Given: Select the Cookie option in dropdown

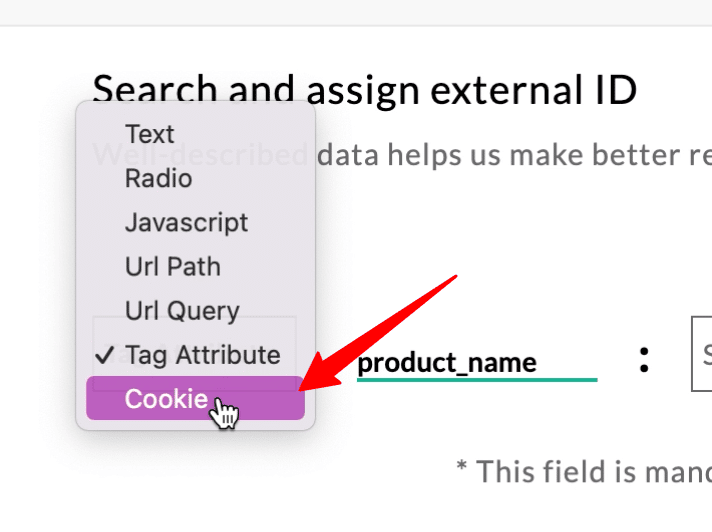Looking at the screenshot, I should 195,398.
